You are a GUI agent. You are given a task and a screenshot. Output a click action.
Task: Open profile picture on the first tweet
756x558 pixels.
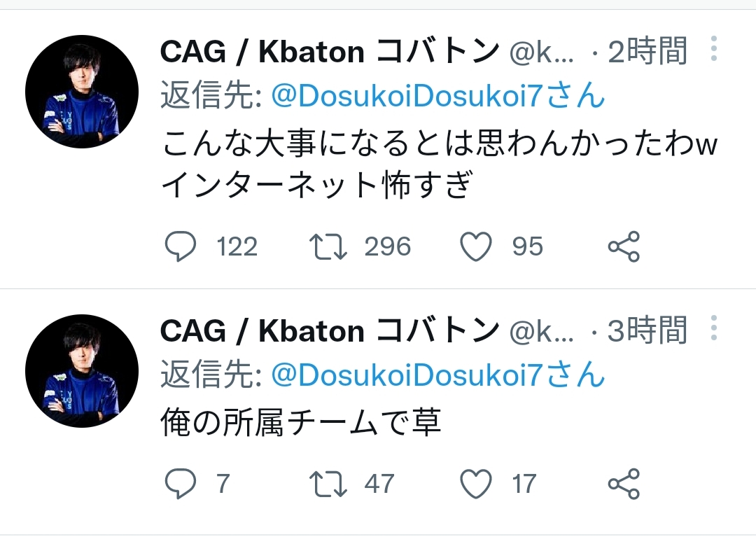[81, 92]
